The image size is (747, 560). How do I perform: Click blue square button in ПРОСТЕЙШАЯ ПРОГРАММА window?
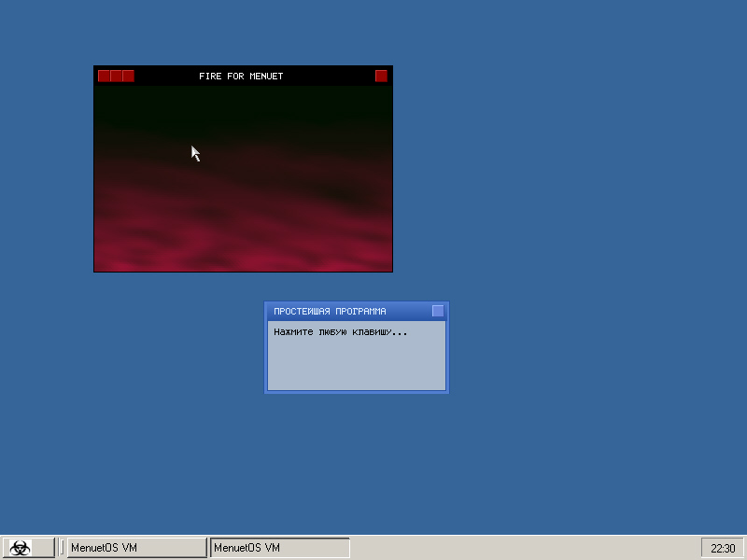[438, 311]
